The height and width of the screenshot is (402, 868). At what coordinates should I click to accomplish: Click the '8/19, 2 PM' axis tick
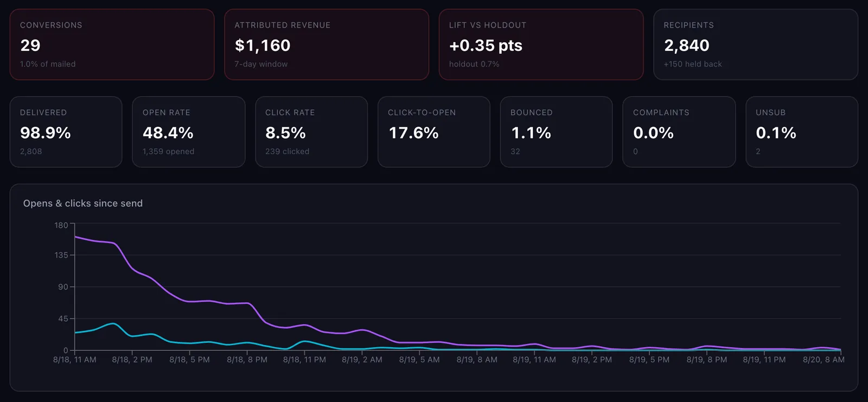[x=592, y=360]
